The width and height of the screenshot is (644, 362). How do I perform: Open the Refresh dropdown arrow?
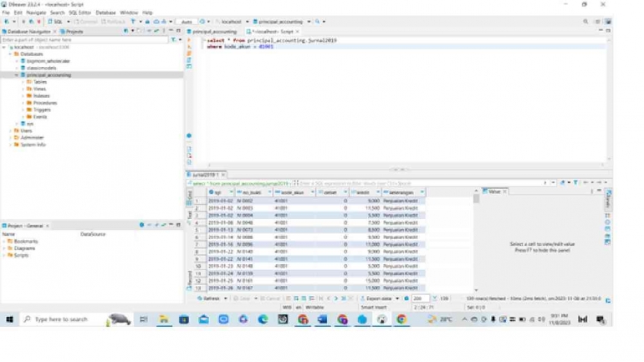226,298
